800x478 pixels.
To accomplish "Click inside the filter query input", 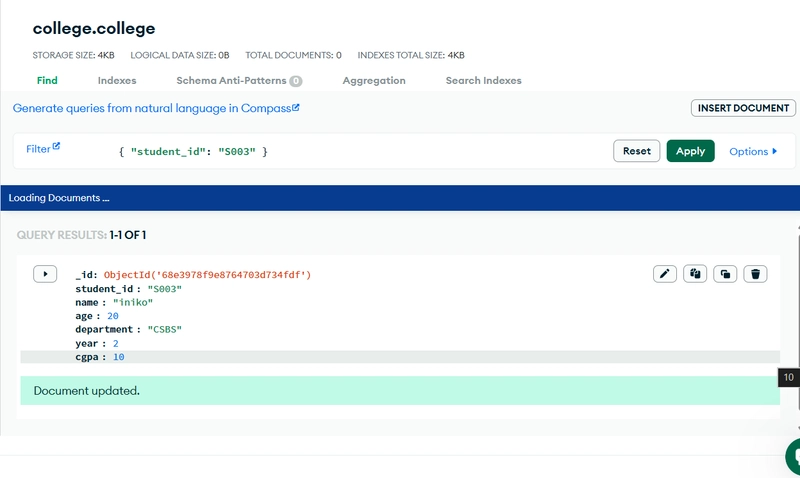I will [350, 152].
